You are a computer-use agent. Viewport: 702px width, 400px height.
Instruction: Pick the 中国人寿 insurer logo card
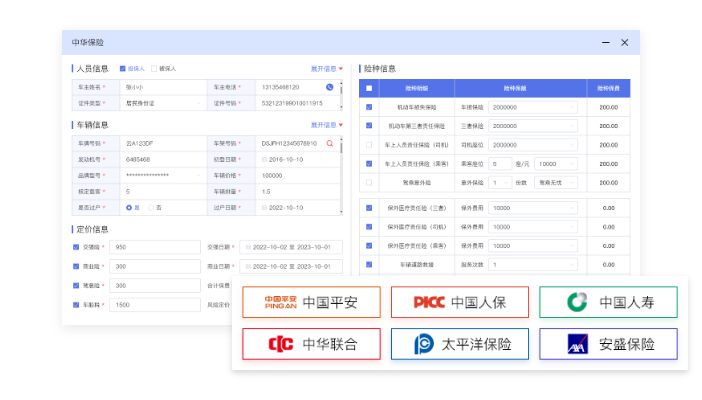pos(607,302)
